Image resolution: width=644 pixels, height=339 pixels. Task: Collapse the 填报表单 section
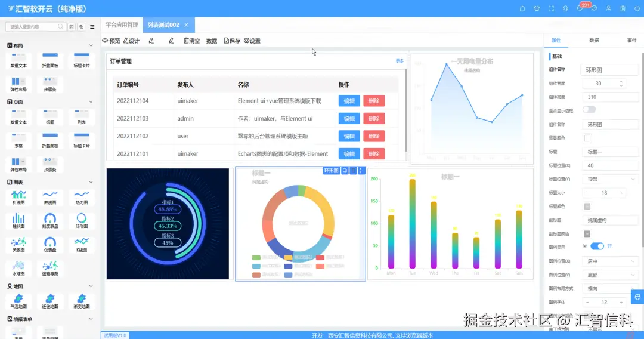pos(91,319)
